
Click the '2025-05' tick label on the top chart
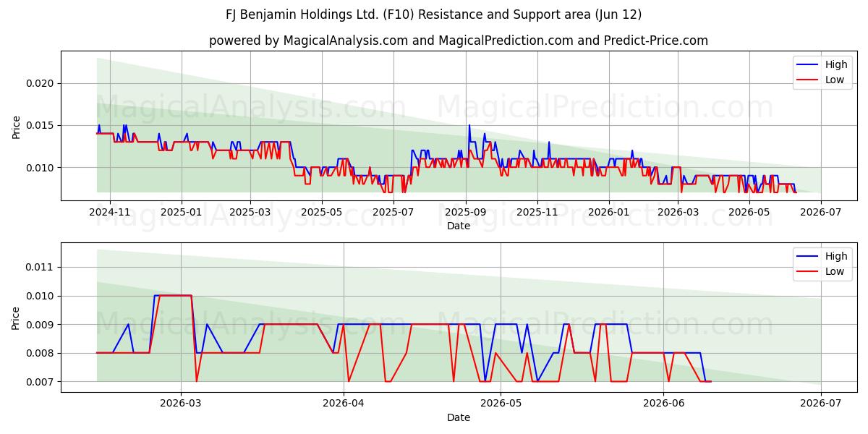[x=322, y=212]
